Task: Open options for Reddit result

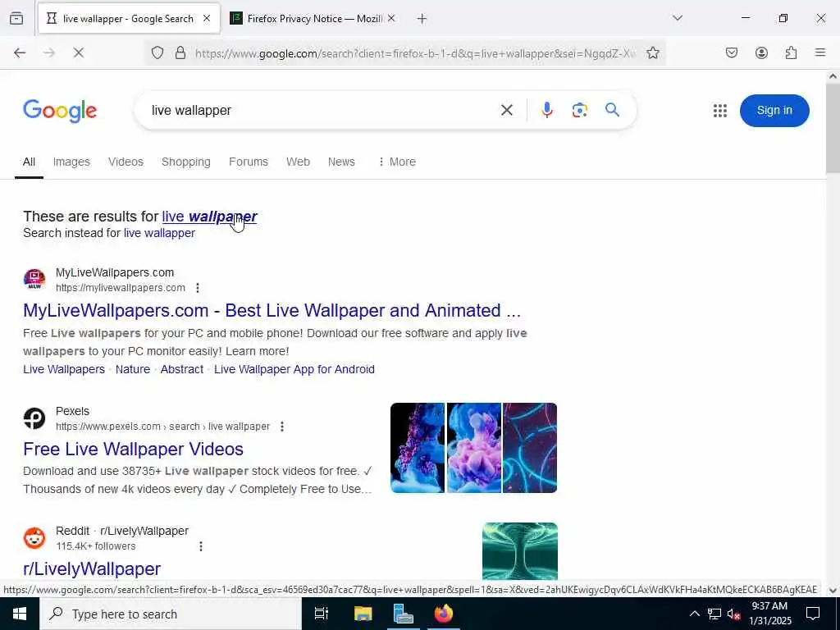Action: (201, 546)
